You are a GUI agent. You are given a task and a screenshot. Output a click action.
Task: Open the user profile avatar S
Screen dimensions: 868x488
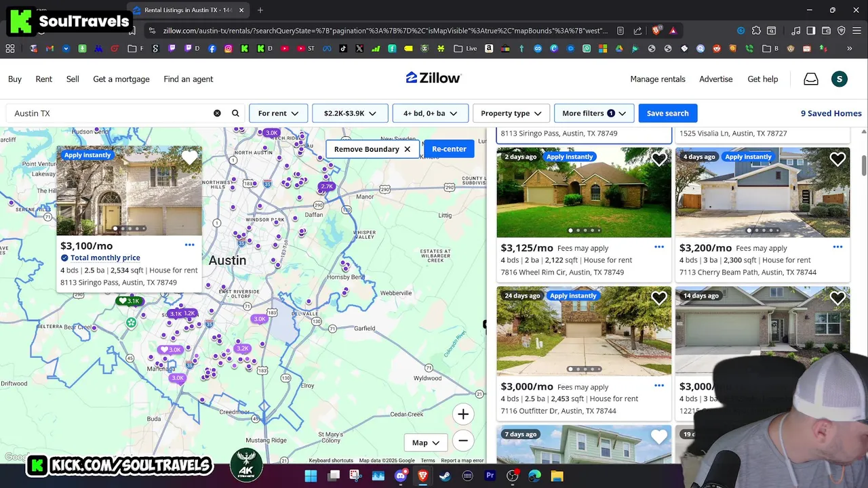coord(839,79)
